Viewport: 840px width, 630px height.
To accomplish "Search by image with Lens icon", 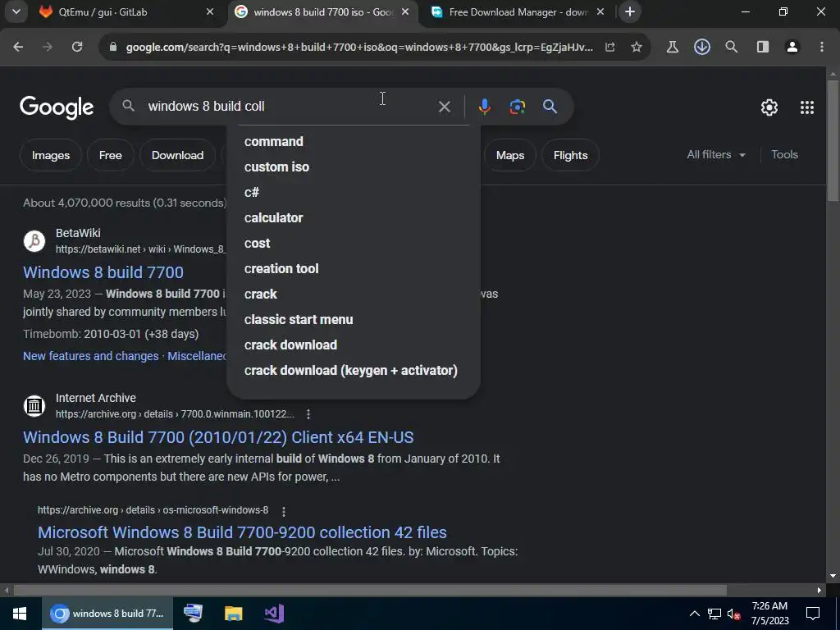I will coord(517,107).
